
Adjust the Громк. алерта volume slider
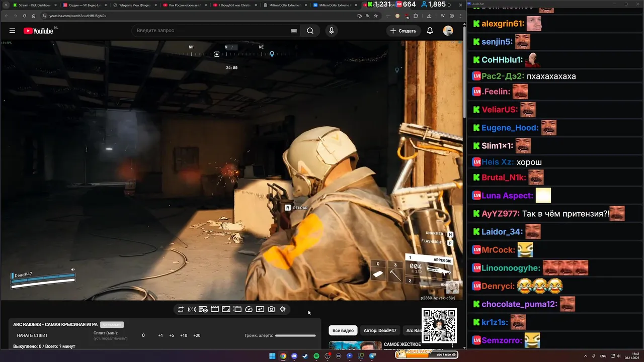(295, 335)
